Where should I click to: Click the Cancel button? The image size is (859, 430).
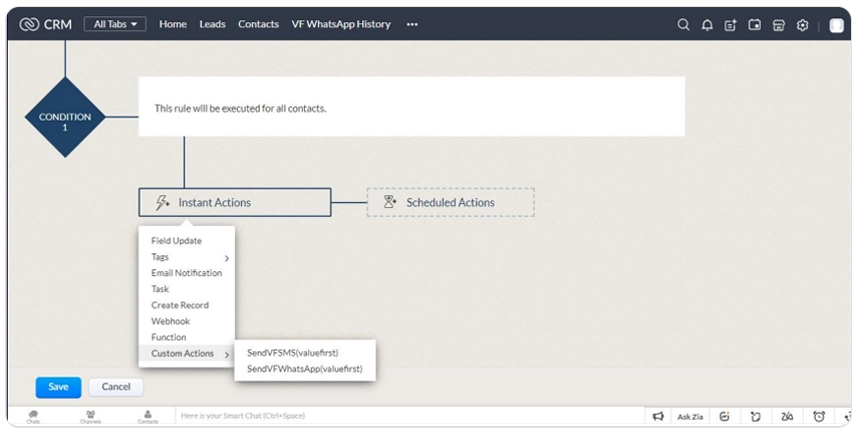tap(116, 387)
